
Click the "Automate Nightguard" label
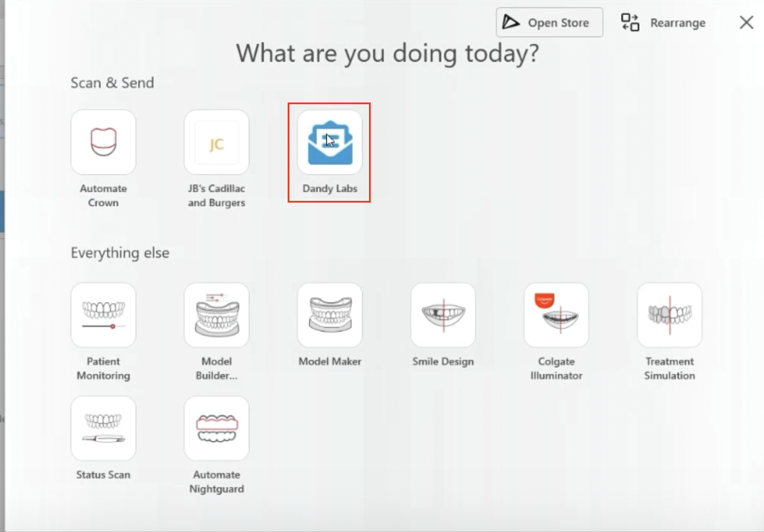(217, 482)
